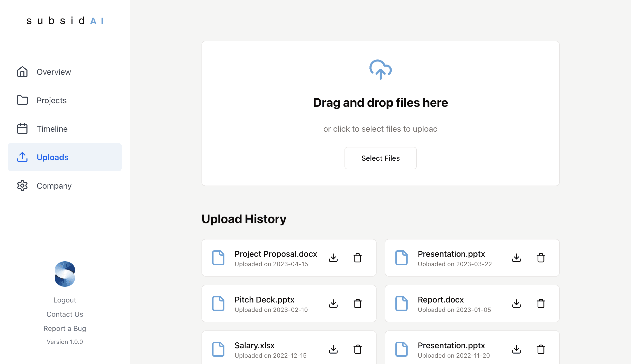This screenshot has height=364, width=631.
Task: Open the Contact Us link
Action: pyautogui.click(x=65, y=314)
